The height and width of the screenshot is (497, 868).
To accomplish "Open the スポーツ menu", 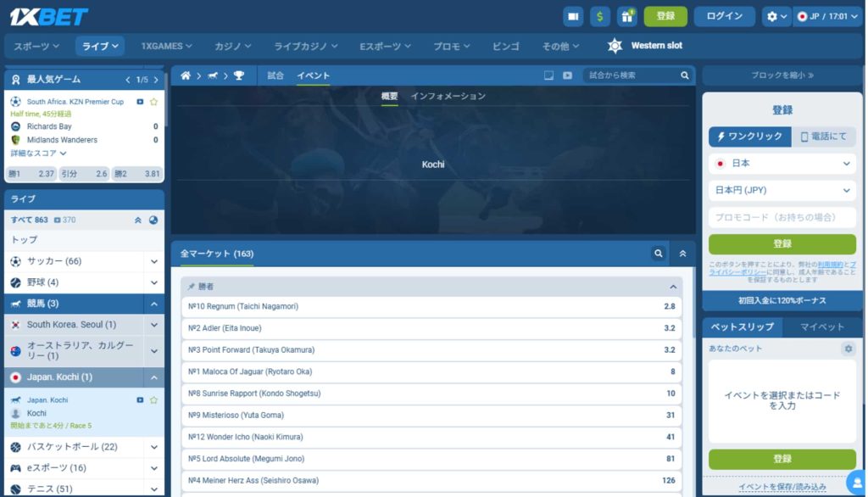I will tap(36, 46).
